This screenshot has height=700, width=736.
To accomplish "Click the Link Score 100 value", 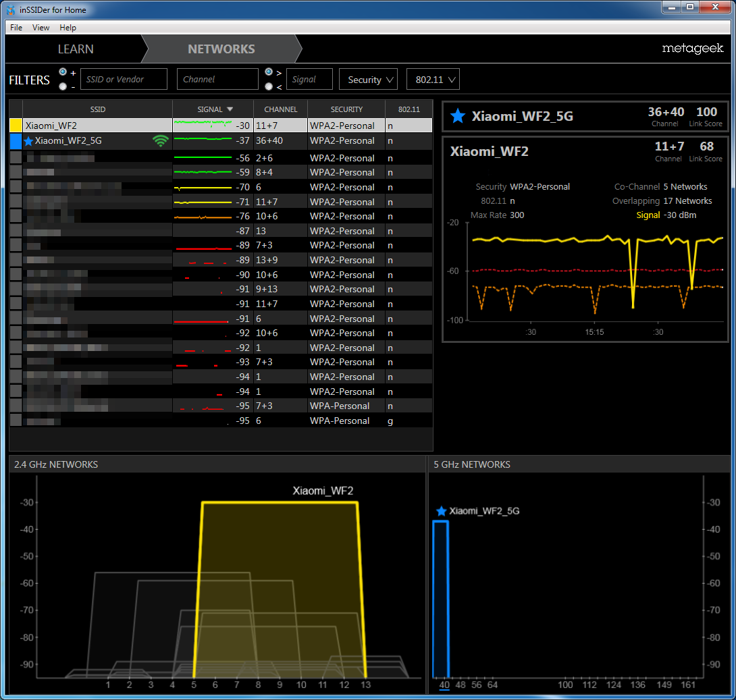I will 706,111.
